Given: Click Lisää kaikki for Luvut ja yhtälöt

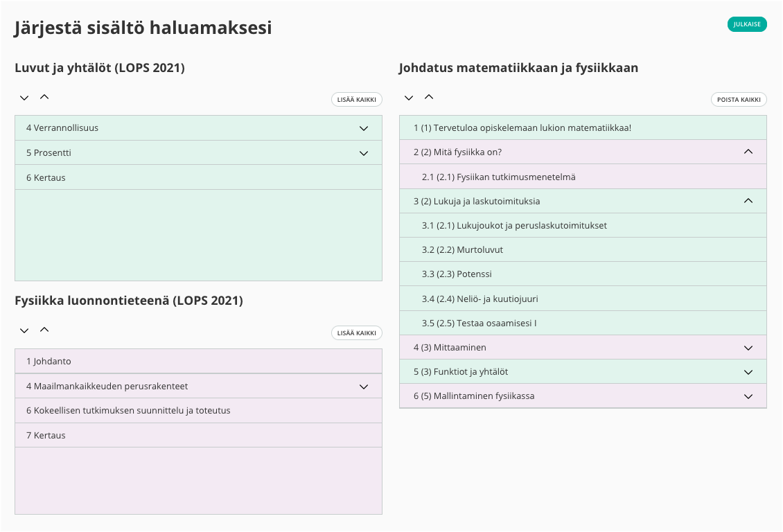Looking at the screenshot, I should 356,100.
